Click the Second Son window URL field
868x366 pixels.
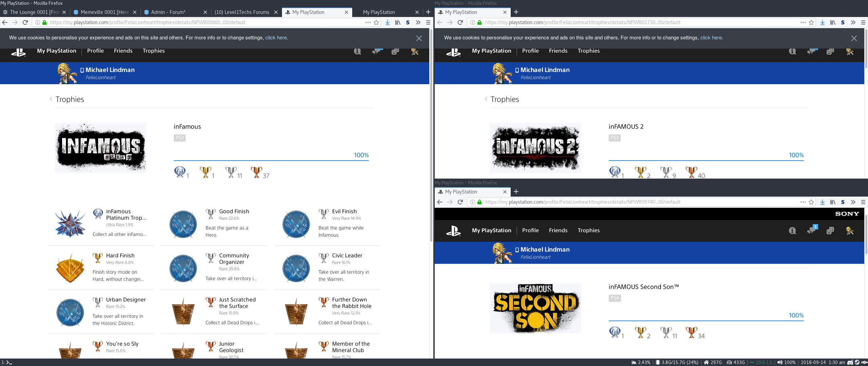641,202
